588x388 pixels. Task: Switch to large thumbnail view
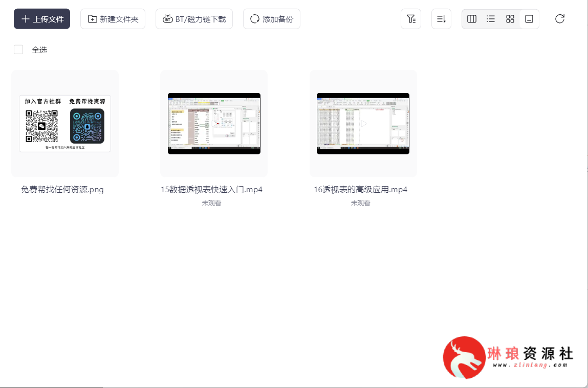point(529,19)
